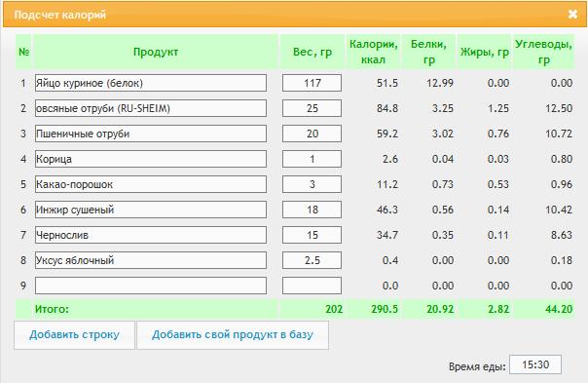Click the Калории, ккал column header

tap(373, 52)
